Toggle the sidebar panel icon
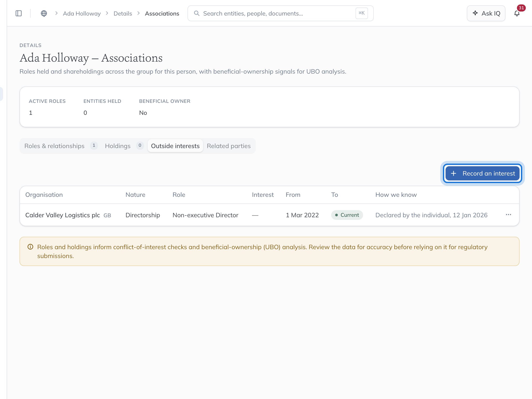 tap(19, 14)
